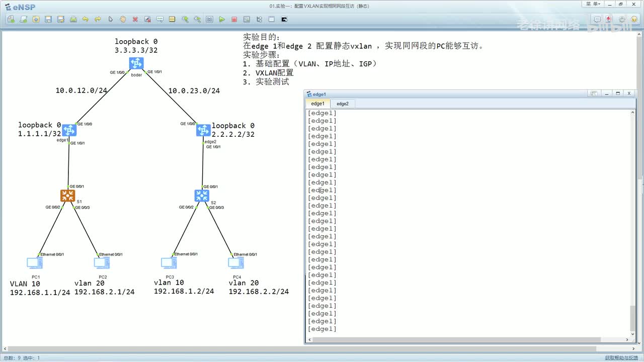Viewport: 644px width, 362px height.
Task: Click the terminal scroll up arrow
Action: tap(633, 113)
